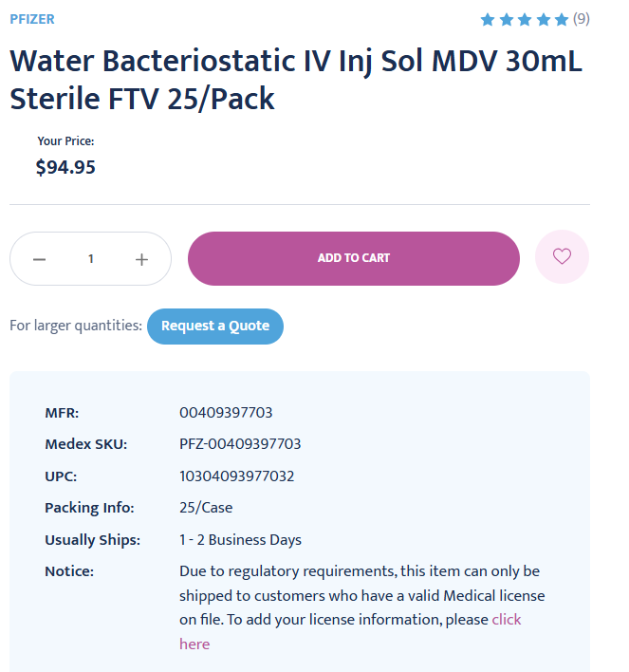Click the Request a Quote button
This screenshot has height=672, width=629.
pyautogui.click(x=215, y=327)
